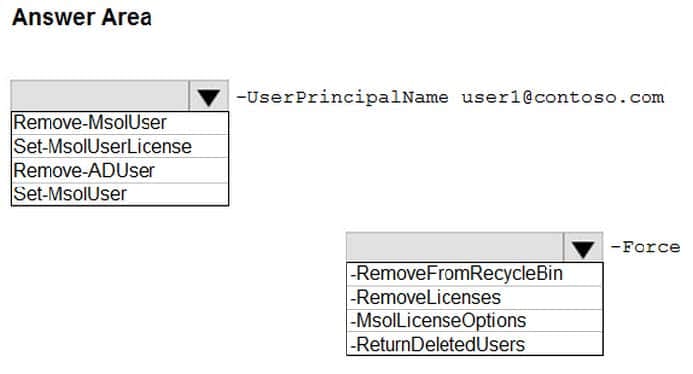Select Remove-MsolUser from the cmdlet list
This screenshot has width=693, height=374.
tap(120, 123)
